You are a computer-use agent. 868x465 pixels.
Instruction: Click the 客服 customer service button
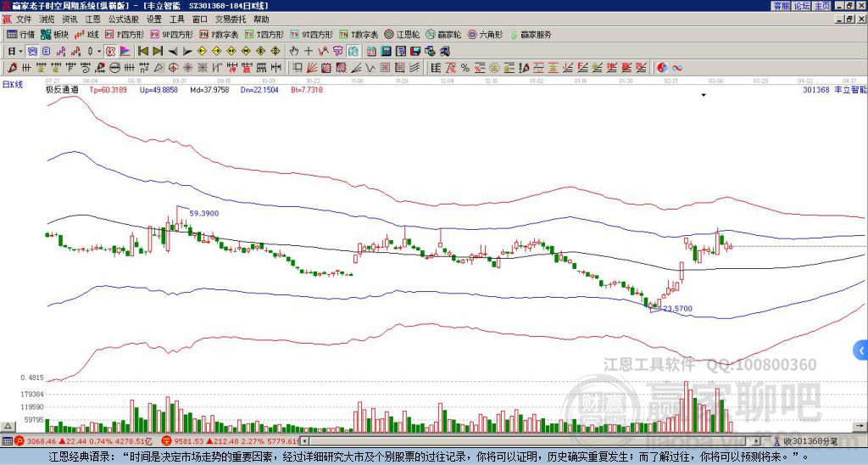782,6
